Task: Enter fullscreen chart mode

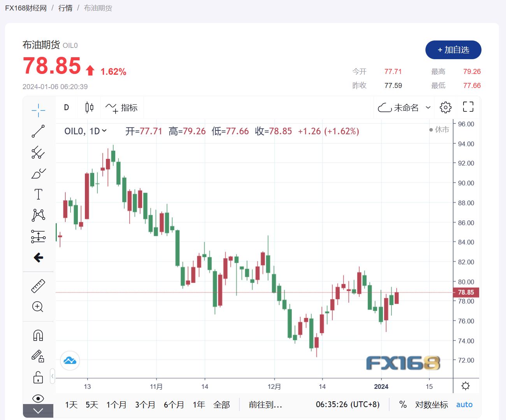Action: (468, 107)
